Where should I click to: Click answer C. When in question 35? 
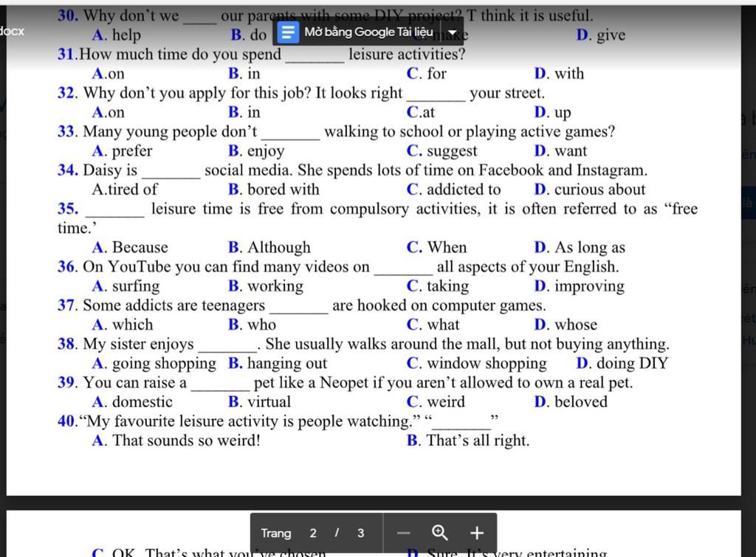tap(437, 247)
